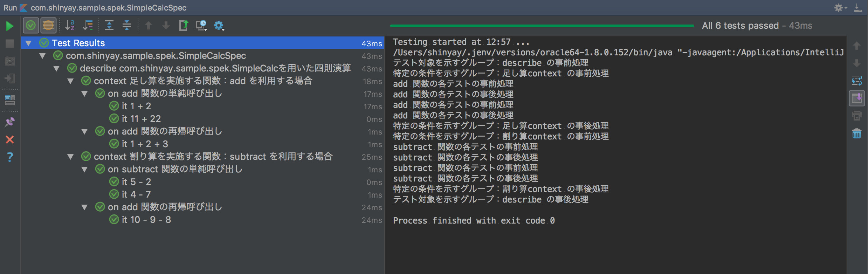Select test 'it 10 - 9 - 8'

point(146,220)
